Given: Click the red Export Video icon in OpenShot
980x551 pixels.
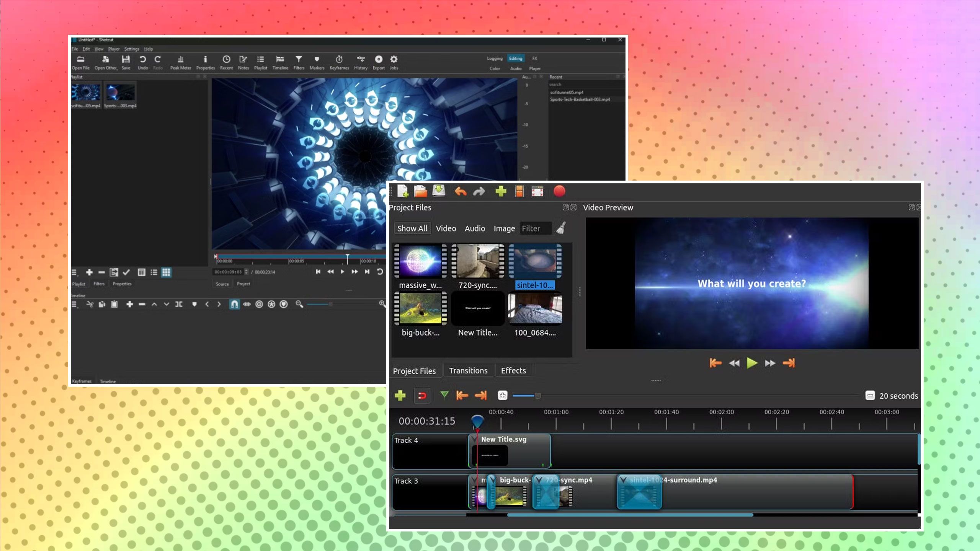Looking at the screenshot, I should click(560, 191).
